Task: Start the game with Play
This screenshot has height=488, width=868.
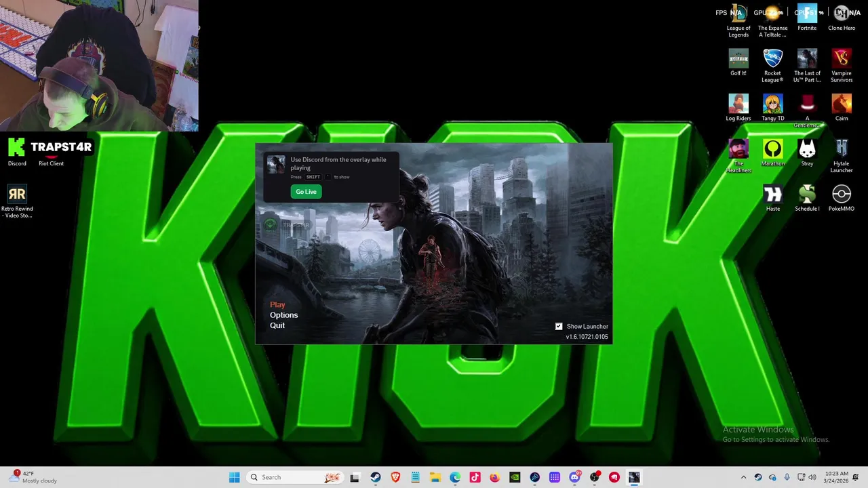Action: tap(277, 305)
